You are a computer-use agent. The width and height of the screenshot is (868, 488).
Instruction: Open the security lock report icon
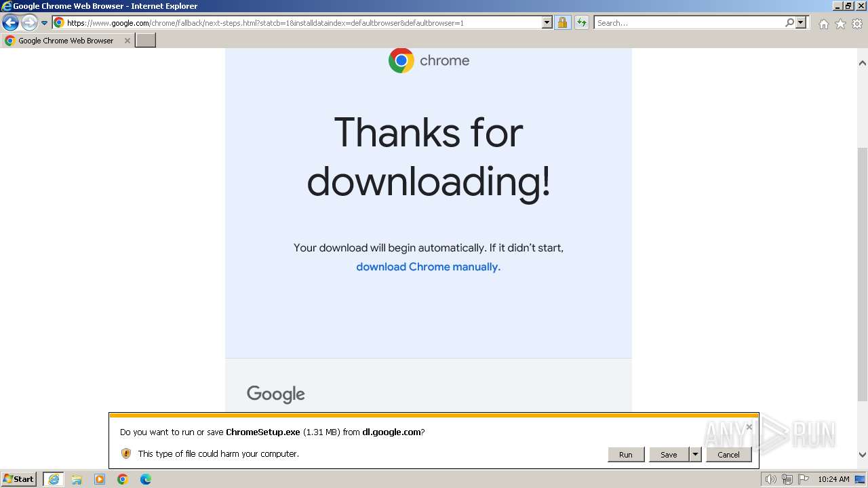[562, 22]
